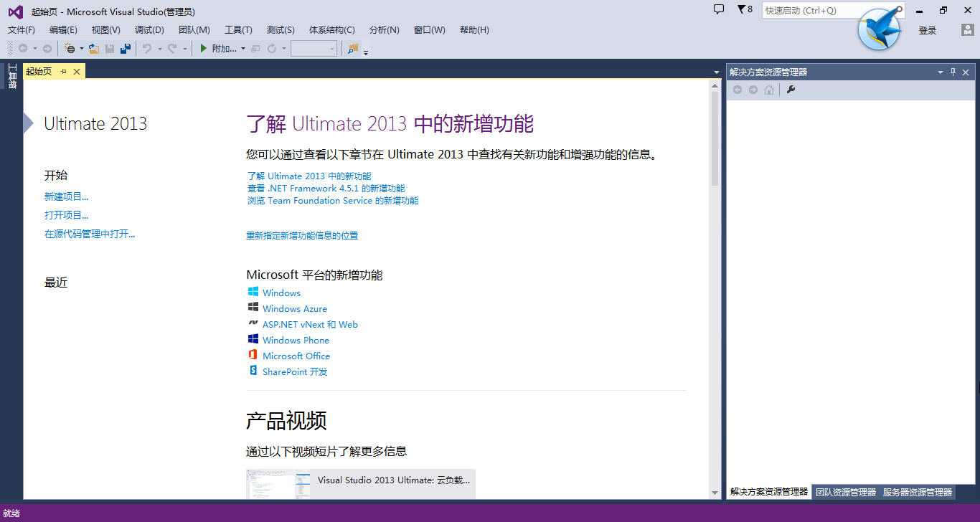Open the Redo history dropdown arrow
Viewport: 980px width, 522px height.
(x=184, y=49)
